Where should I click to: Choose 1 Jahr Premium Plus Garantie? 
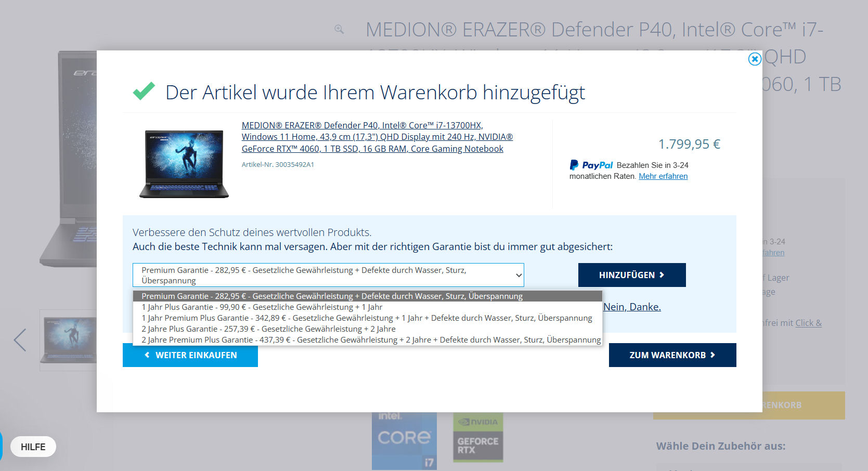pyautogui.click(x=367, y=318)
